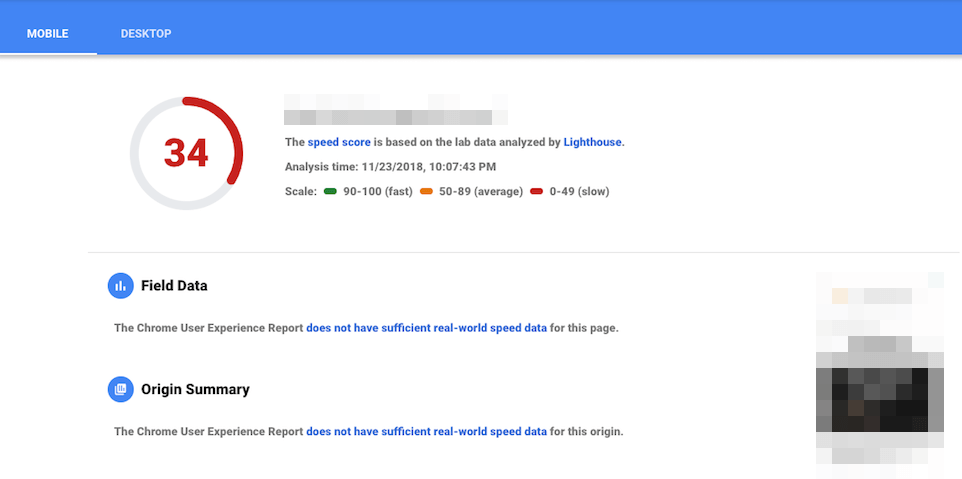The height and width of the screenshot is (479, 962).
Task: Click the score gauge showing 34
Action: (186, 154)
